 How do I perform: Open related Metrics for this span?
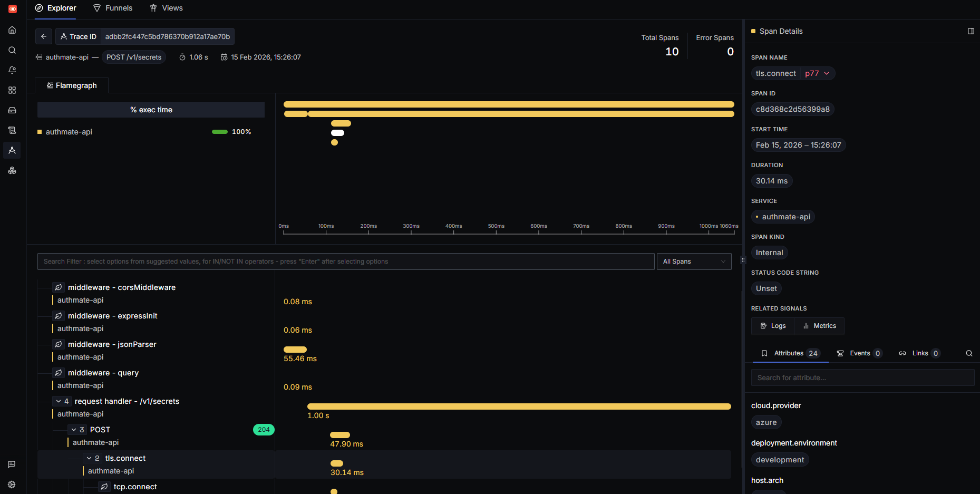[819, 326]
